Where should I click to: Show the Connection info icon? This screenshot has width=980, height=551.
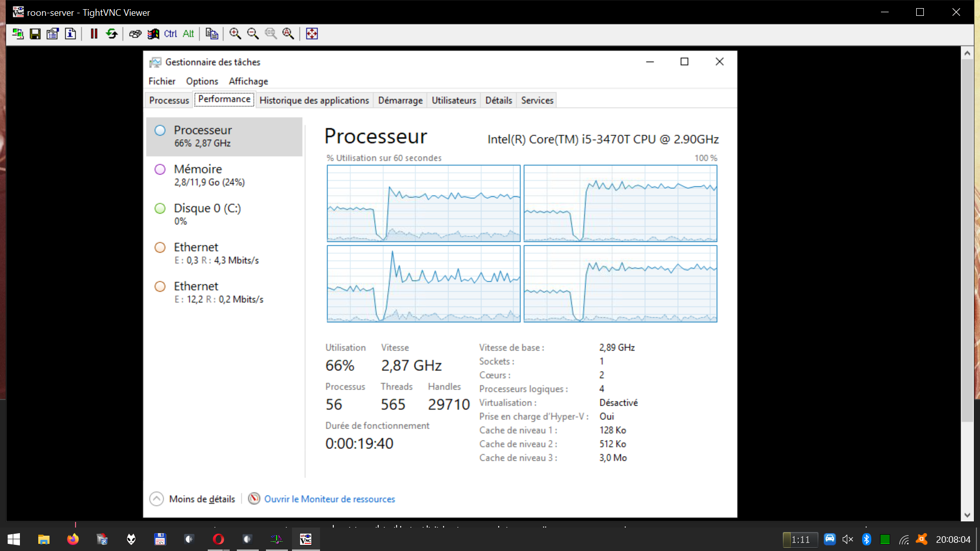click(70, 34)
